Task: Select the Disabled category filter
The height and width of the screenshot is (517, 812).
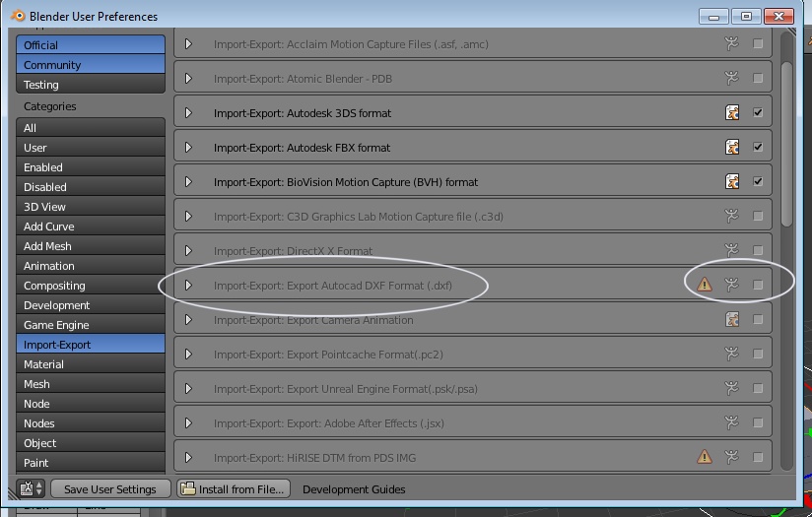Action: 91,186
